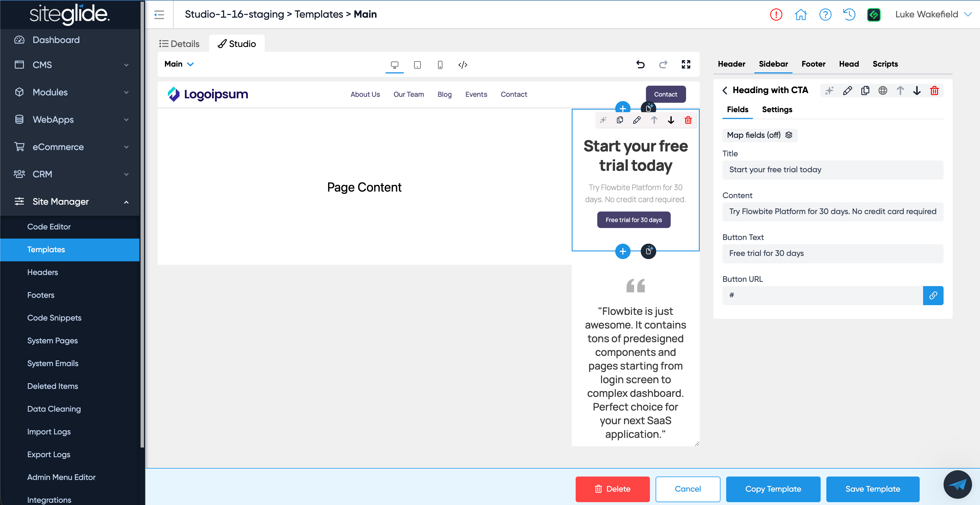980x505 pixels.
Task: Switch preview to mobile view
Action: (x=440, y=65)
